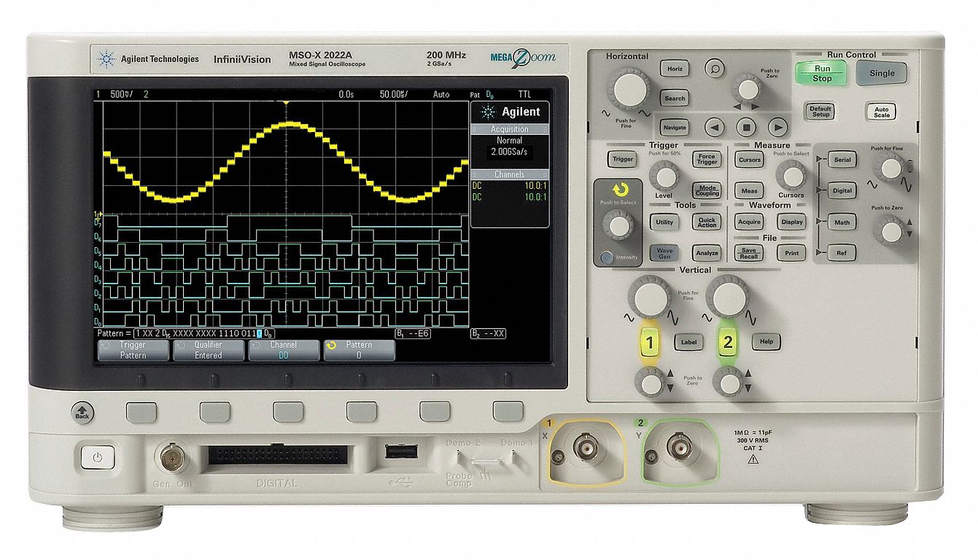Click the Quick Action button
Screen dimensions: 978x560
pyautogui.click(x=707, y=222)
